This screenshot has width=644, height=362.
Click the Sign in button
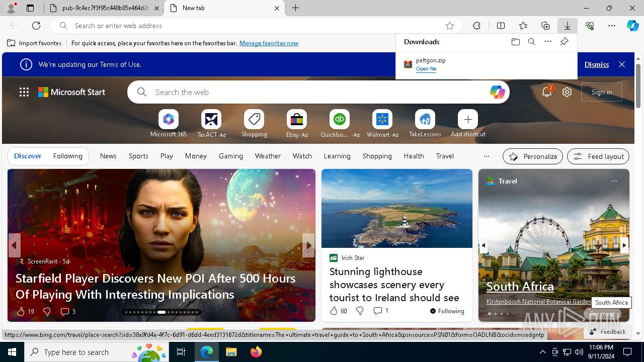click(x=602, y=92)
